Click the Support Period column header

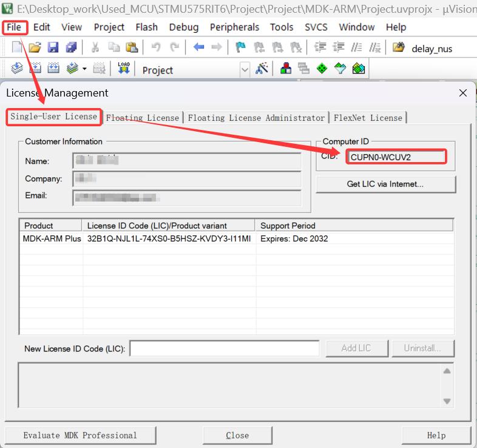pyautogui.click(x=354, y=226)
